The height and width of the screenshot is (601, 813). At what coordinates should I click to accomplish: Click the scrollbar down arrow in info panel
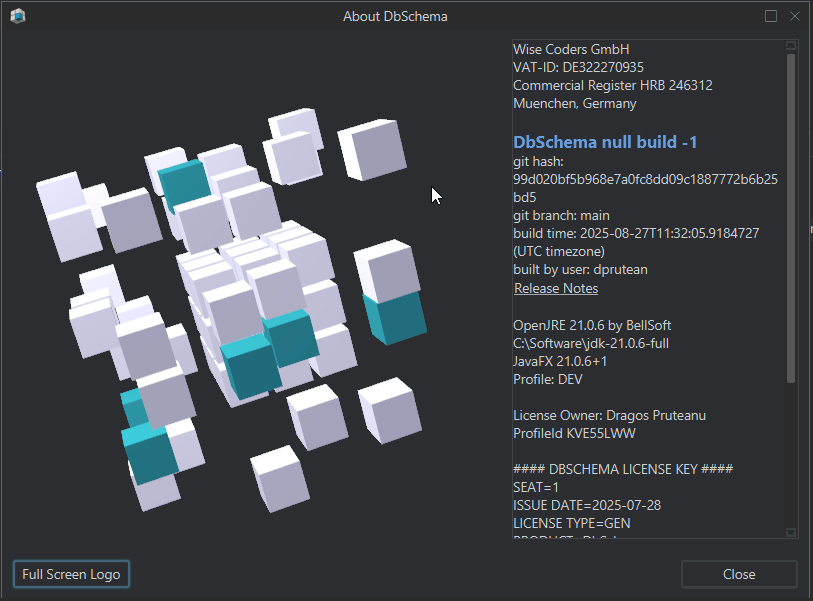[791, 533]
